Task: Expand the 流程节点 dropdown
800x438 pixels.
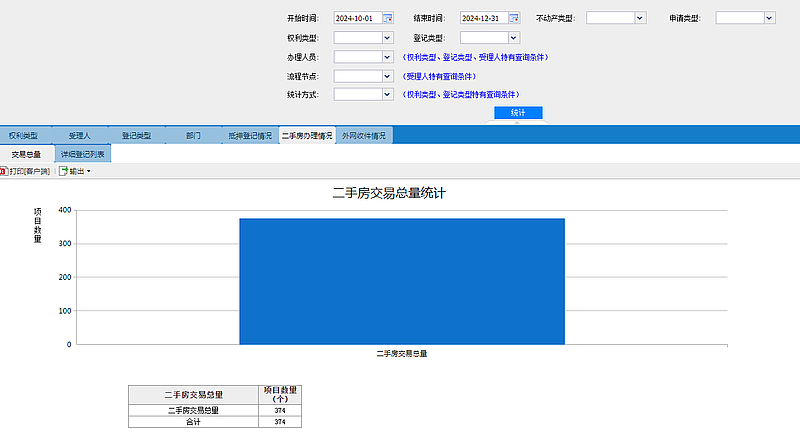Action: point(387,77)
